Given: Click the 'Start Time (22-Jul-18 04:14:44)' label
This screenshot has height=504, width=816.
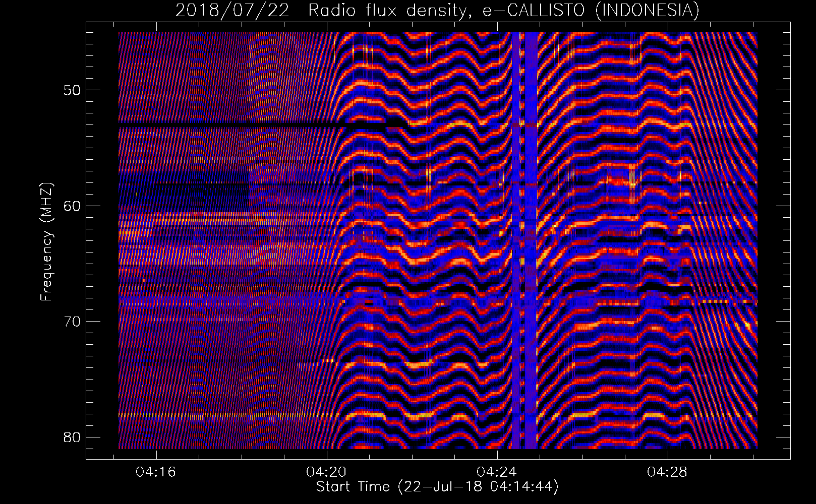Looking at the screenshot, I should click(437, 487).
